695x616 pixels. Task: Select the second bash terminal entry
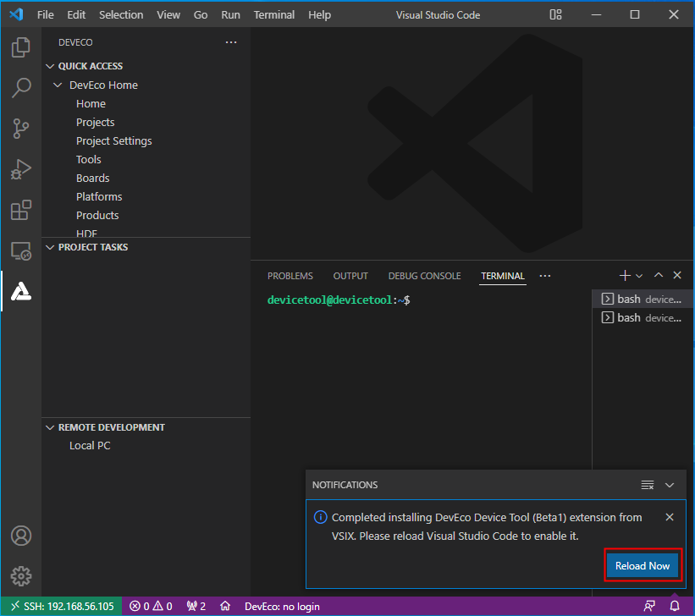click(x=642, y=318)
